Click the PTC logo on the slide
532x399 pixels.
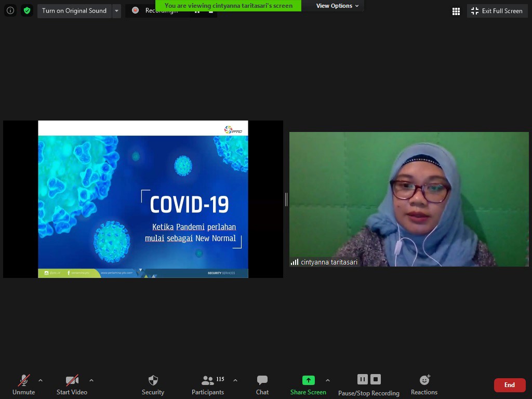(x=233, y=129)
